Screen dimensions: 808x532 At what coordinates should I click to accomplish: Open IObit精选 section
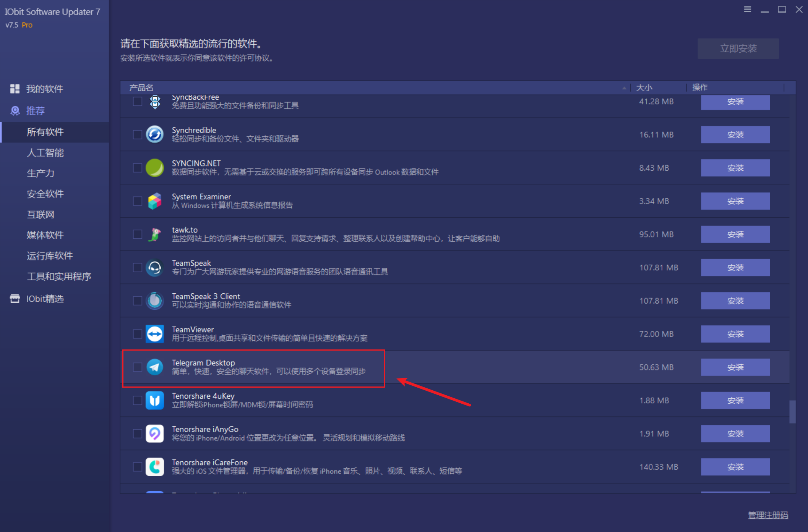pos(54,299)
